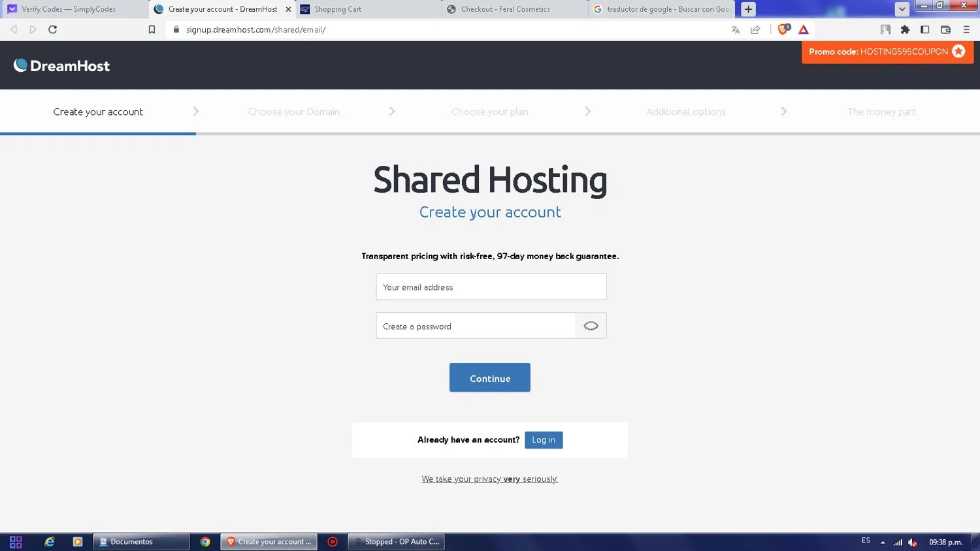The height and width of the screenshot is (551, 980).
Task: Launch Google Chrome from the taskbar
Action: tap(205, 542)
